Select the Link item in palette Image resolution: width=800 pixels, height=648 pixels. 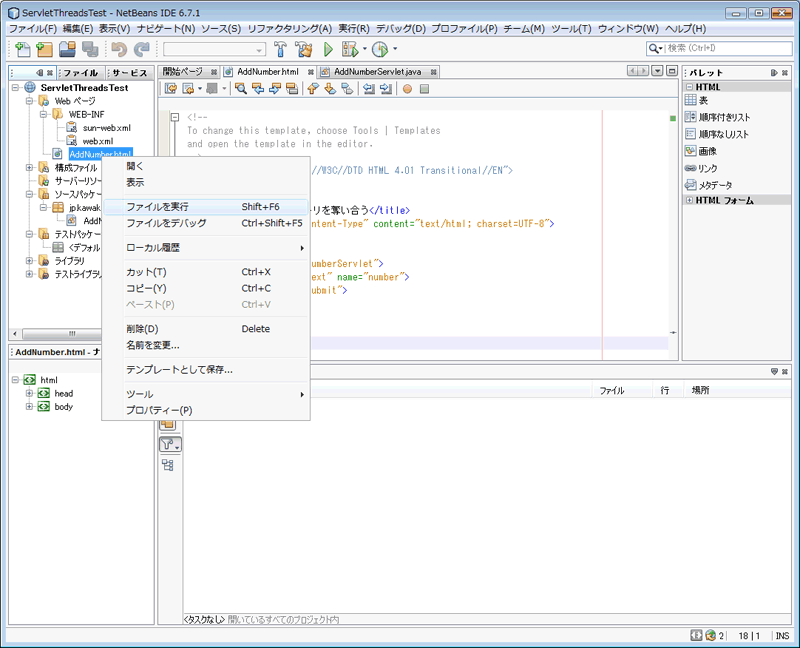pyautogui.click(x=701, y=168)
